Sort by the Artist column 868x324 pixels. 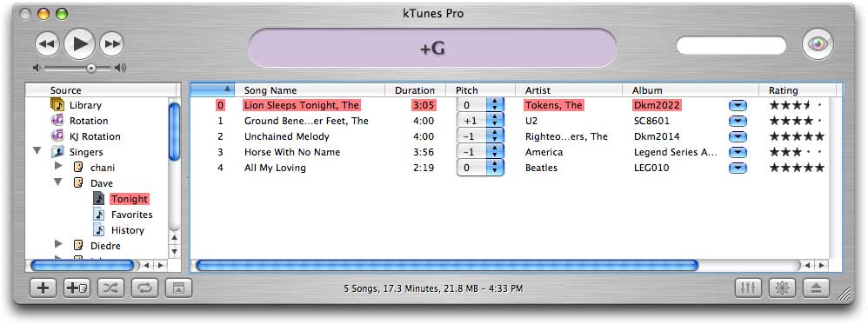tap(569, 90)
